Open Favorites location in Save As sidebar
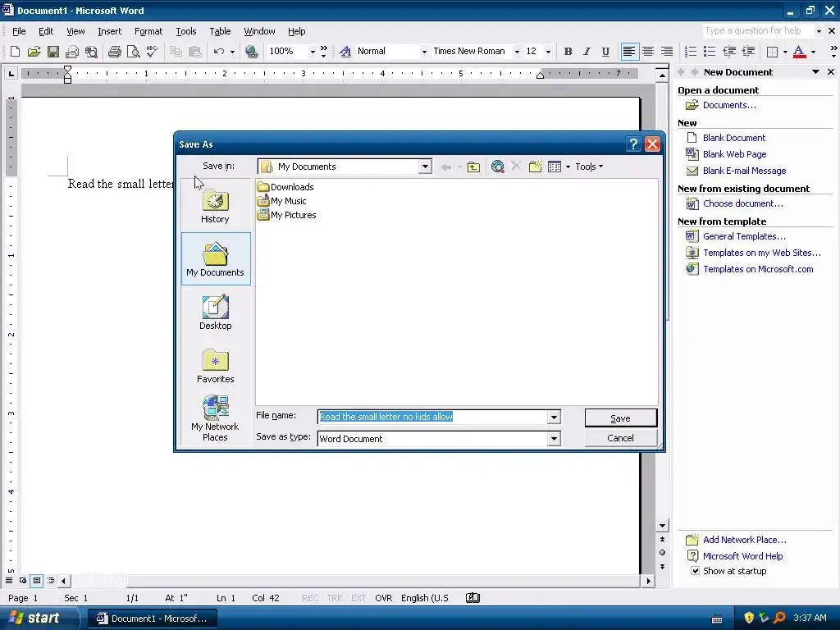The width and height of the screenshot is (840, 630). [x=216, y=366]
